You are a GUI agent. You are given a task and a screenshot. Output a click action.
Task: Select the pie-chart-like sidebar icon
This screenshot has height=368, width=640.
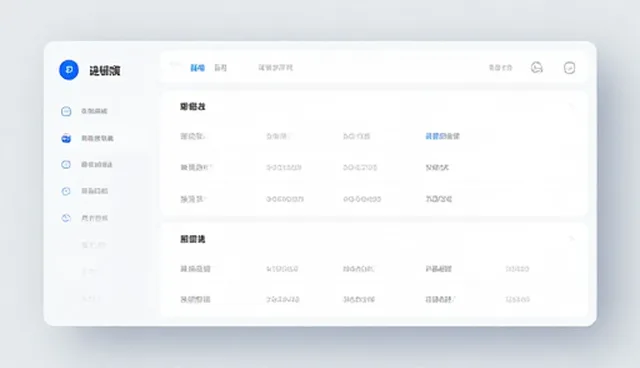pyautogui.click(x=66, y=218)
